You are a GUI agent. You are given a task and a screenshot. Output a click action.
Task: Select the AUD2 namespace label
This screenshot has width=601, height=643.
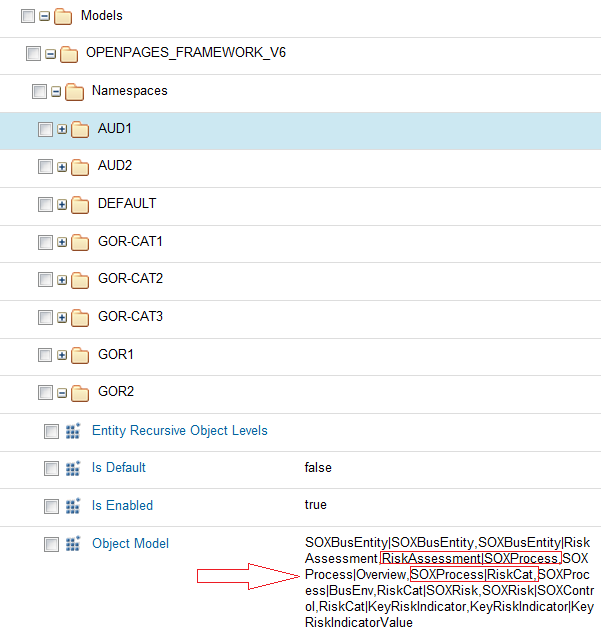[x=115, y=166]
